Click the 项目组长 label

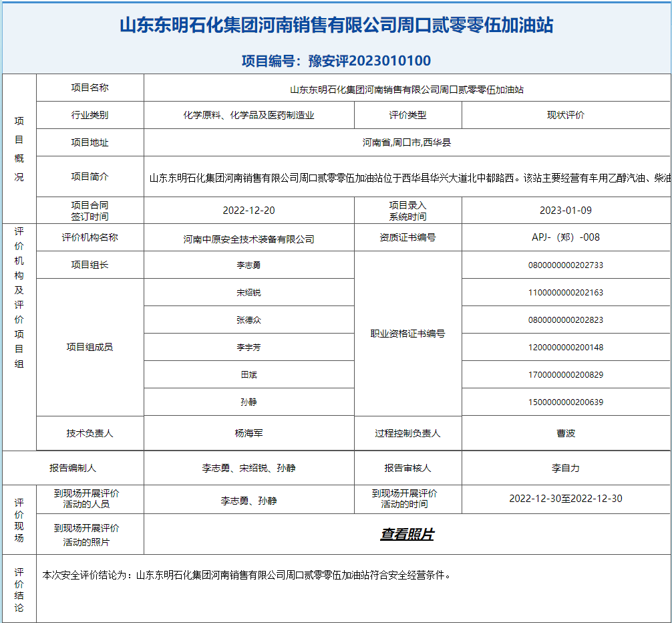pyautogui.click(x=90, y=265)
